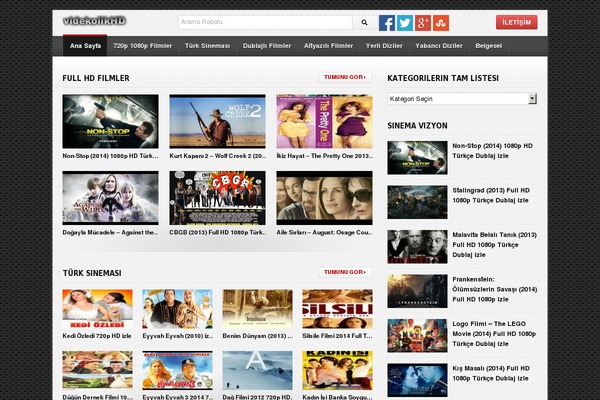Open Kış Masalı thumbnail in Sinema Vizyon
The height and width of the screenshot is (400, 600).
(x=417, y=380)
